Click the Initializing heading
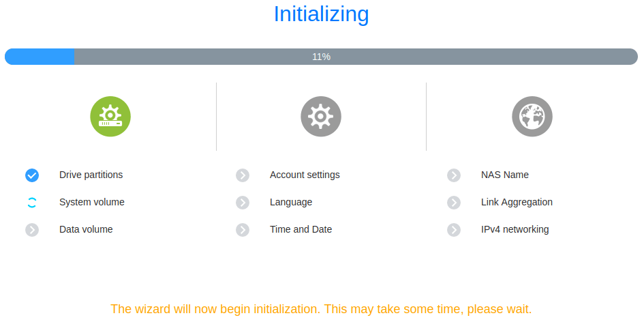 (x=321, y=14)
